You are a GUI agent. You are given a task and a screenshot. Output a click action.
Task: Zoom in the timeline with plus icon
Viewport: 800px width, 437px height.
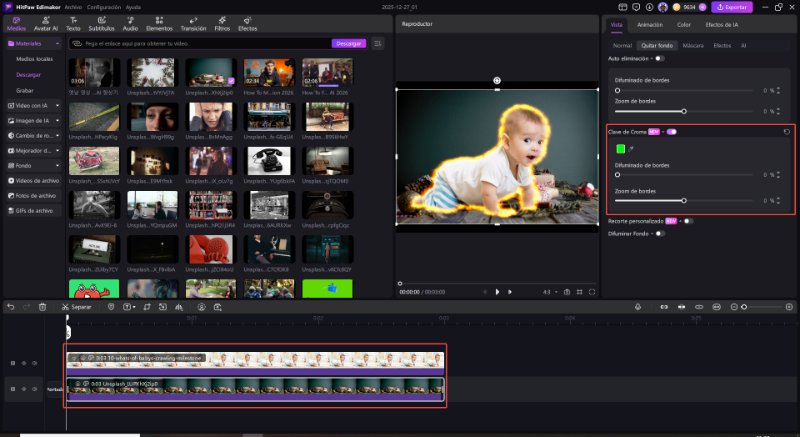789,307
